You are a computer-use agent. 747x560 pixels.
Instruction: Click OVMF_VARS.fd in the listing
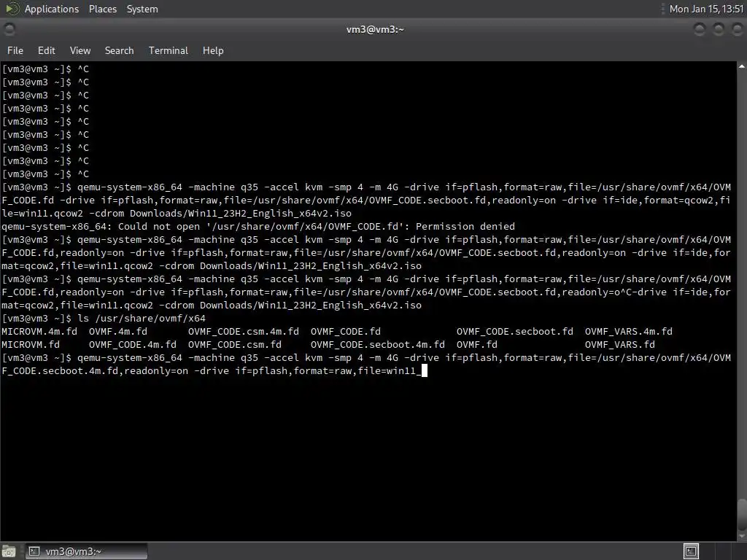click(620, 344)
